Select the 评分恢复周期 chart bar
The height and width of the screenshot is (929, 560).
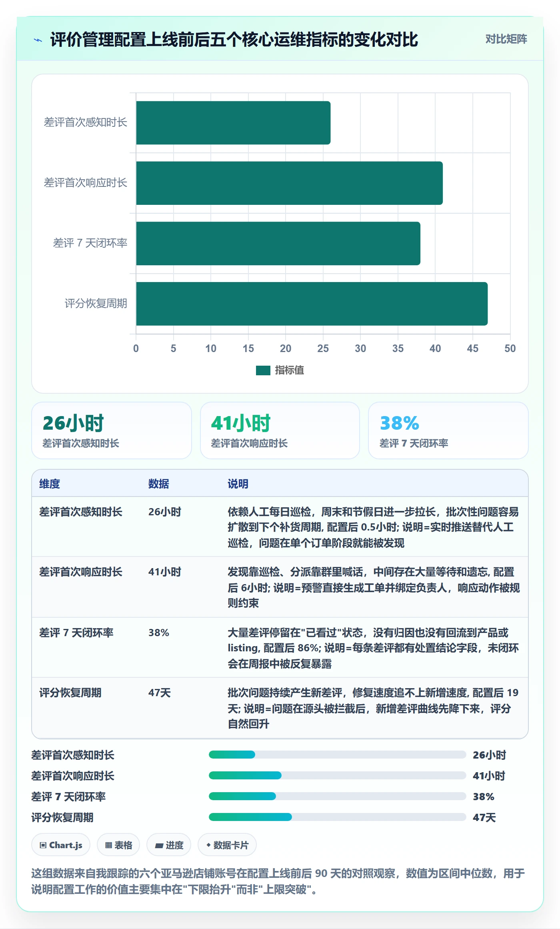pos(312,304)
